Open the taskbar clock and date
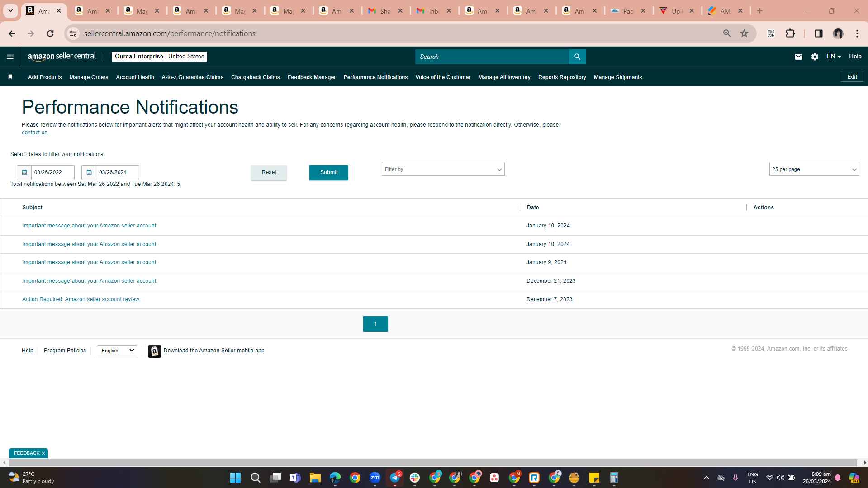 click(x=817, y=478)
